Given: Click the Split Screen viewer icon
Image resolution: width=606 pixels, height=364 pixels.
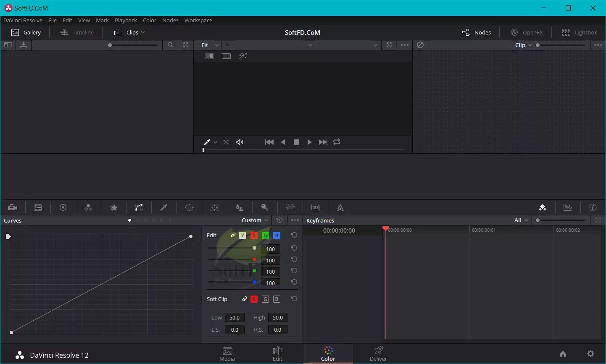Looking at the screenshot, I should click(x=226, y=56).
